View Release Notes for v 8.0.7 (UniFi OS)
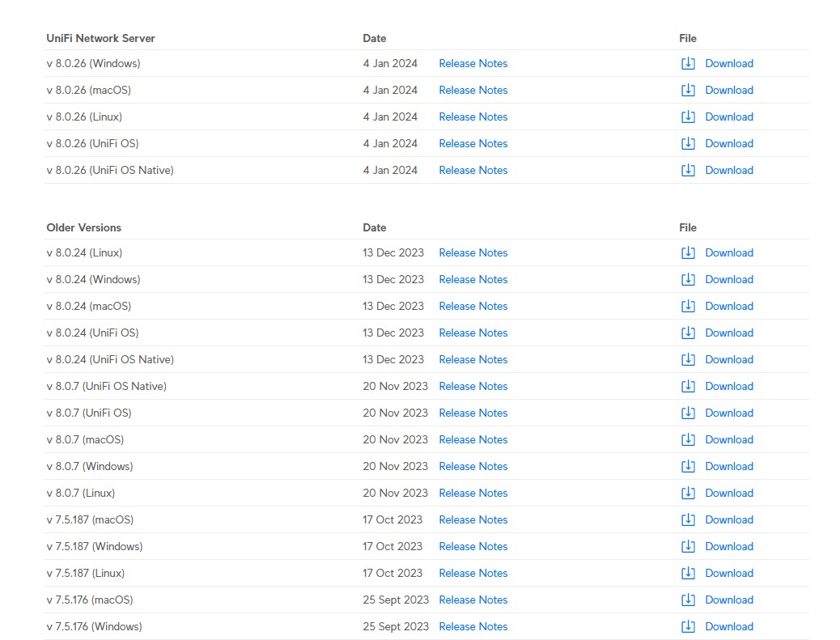The image size is (840, 640). [473, 413]
